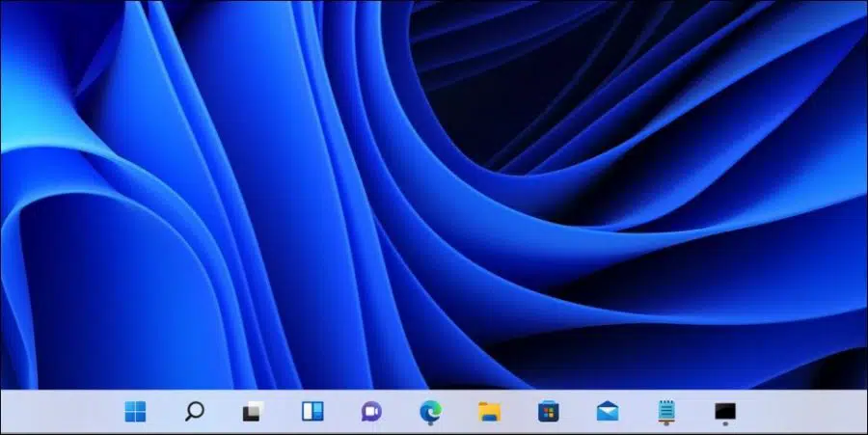Launch Microsoft Edge browser
The height and width of the screenshot is (435, 868).
430,412
